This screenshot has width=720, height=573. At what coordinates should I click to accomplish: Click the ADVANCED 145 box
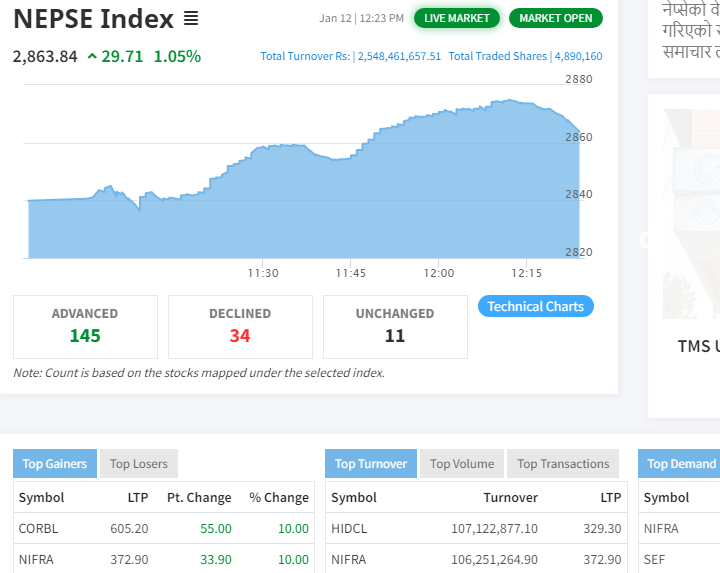(x=85, y=327)
